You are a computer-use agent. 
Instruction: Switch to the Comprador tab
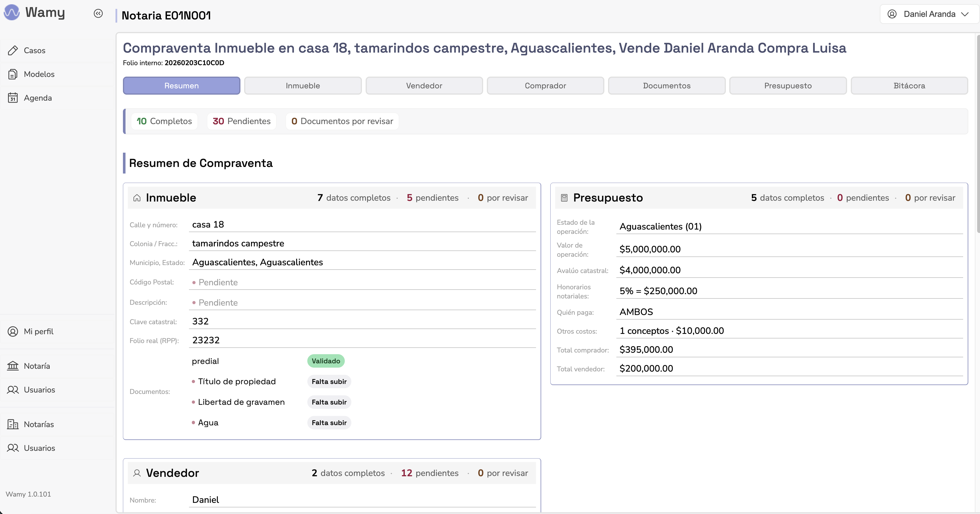coord(545,85)
